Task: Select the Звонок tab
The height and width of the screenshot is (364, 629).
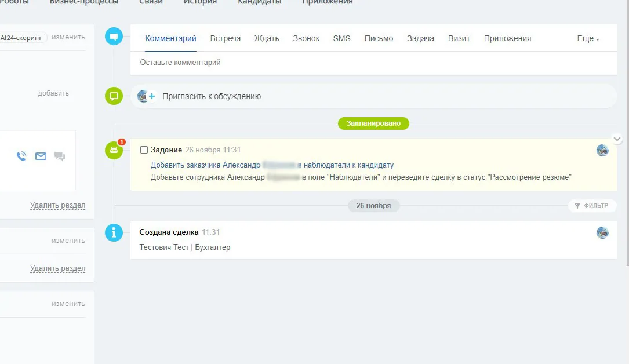Action: [x=306, y=38]
